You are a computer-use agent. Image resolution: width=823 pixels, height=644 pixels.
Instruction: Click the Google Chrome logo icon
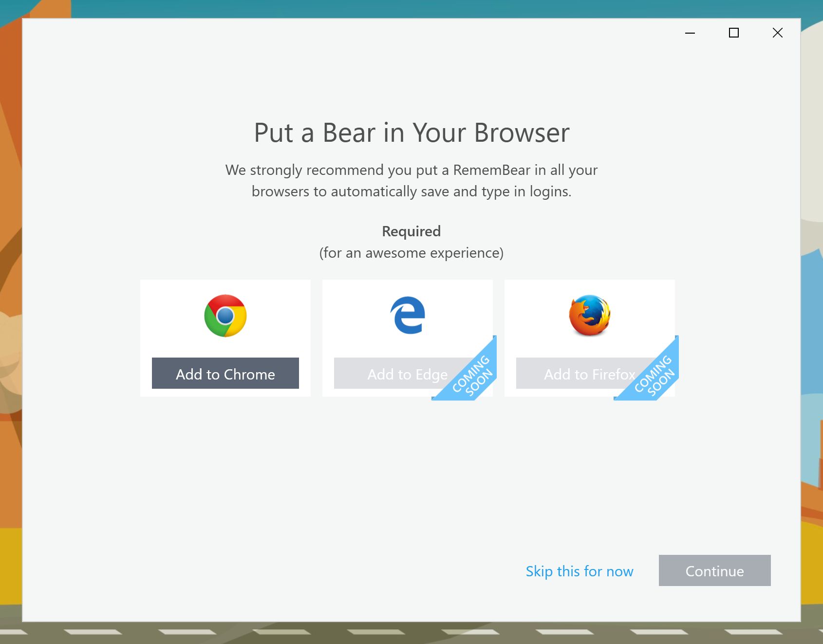click(x=225, y=316)
